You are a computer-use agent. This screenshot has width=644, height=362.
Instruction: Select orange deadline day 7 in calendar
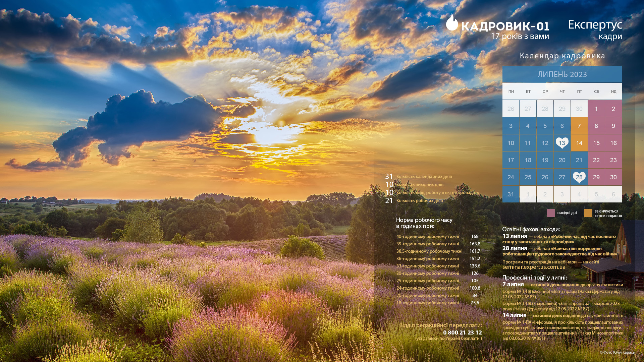coord(579,126)
